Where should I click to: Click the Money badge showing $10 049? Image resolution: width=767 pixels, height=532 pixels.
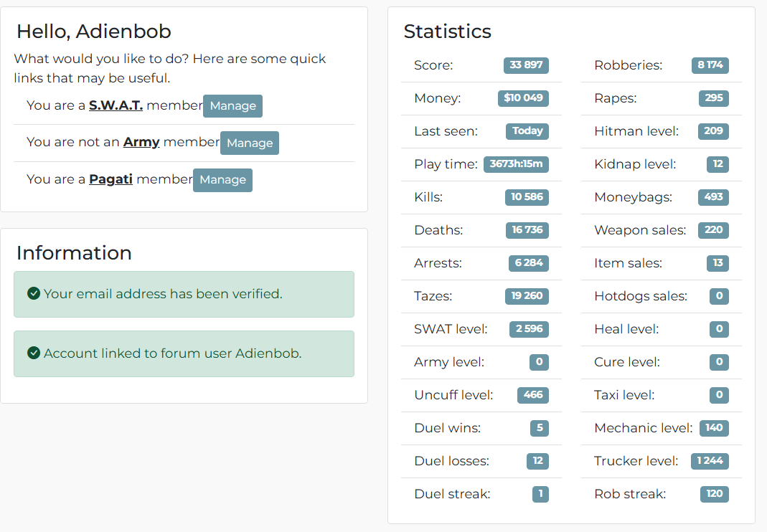[x=523, y=98]
